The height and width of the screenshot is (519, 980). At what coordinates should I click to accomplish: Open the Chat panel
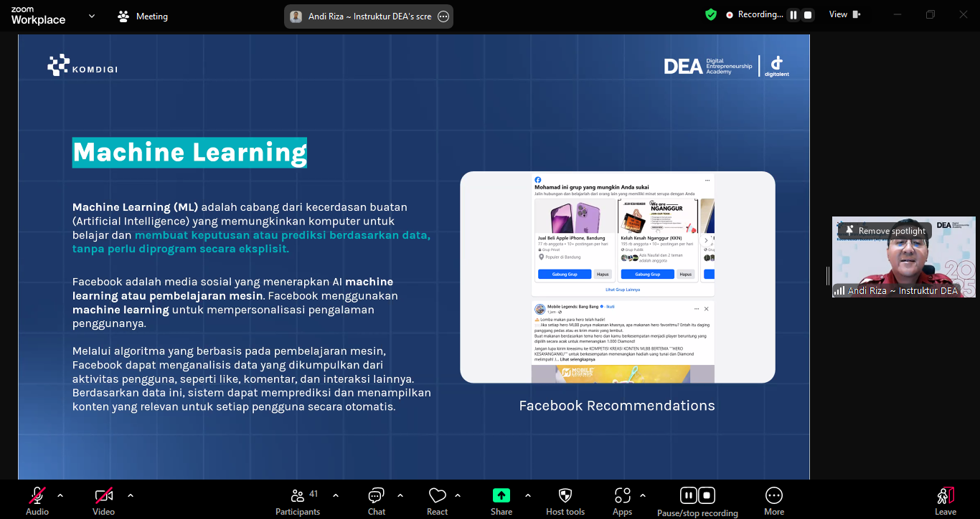[377, 500]
